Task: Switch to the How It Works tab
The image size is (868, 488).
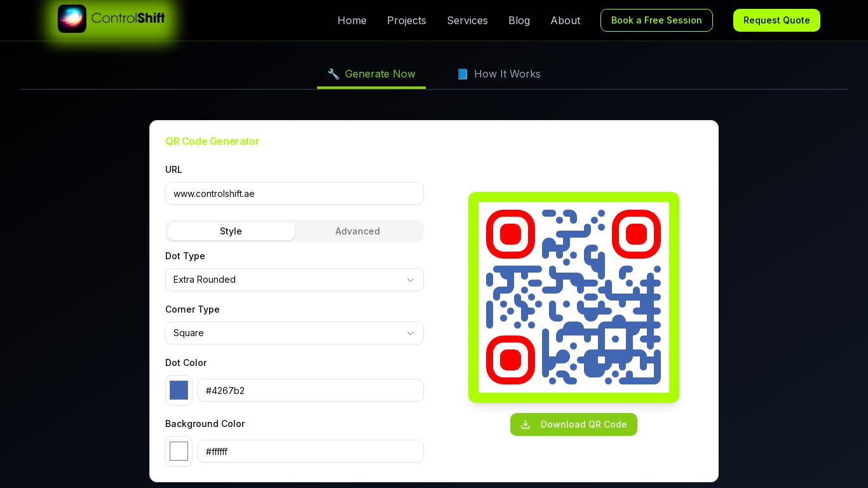Action: coord(499,74)
